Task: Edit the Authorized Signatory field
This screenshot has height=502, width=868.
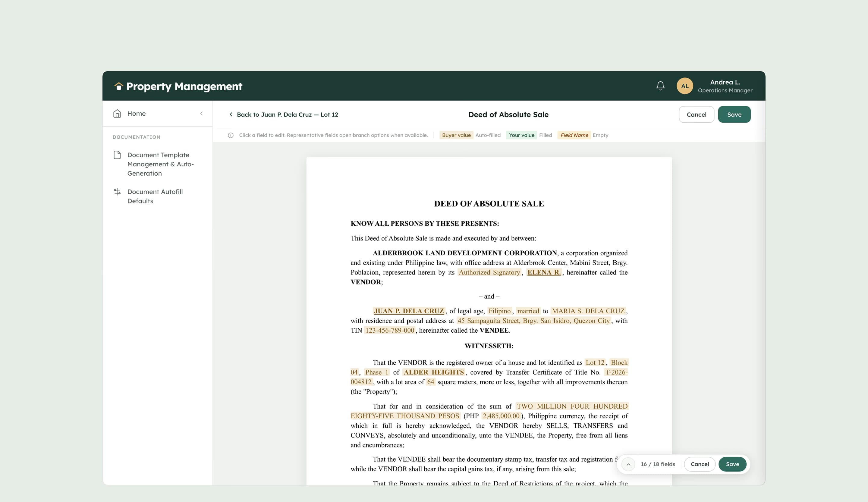Action: [489, 272]
